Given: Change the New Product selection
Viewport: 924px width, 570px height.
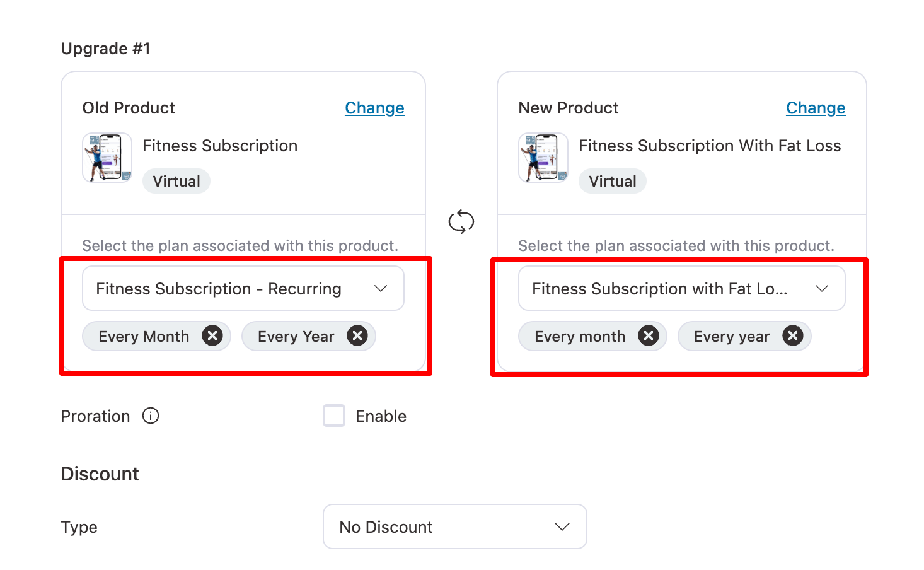Looking at the screenshot, I should point(816,108).
